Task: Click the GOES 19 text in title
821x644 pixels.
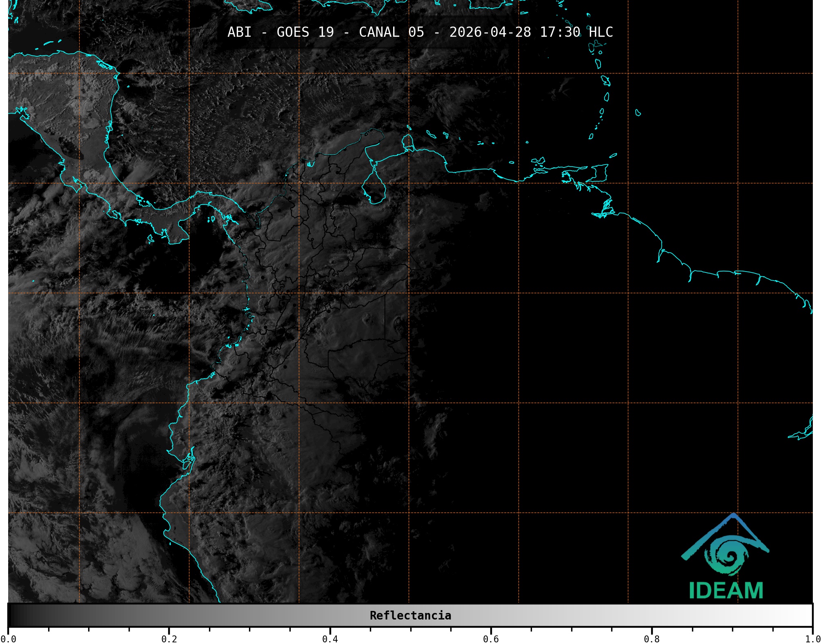Action: (x=305, y=32)
